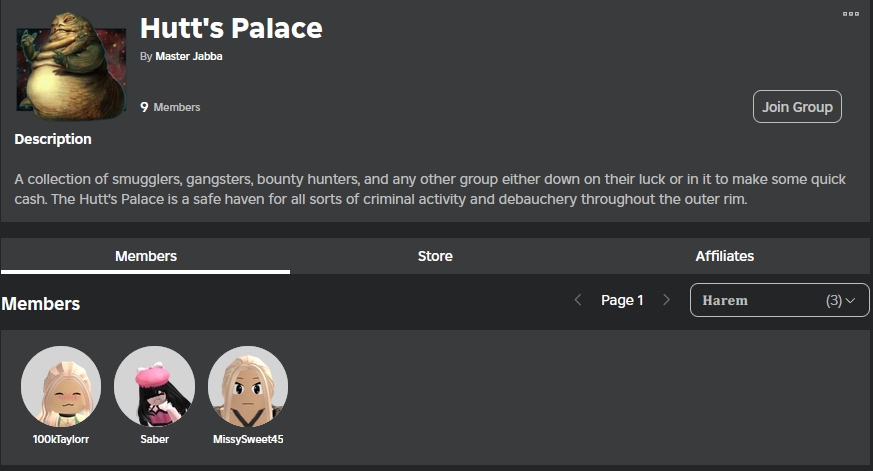Switch to the Affiliates tab
Image resolution: width=873 pixels, height=471 pixels.
(724, 256)
